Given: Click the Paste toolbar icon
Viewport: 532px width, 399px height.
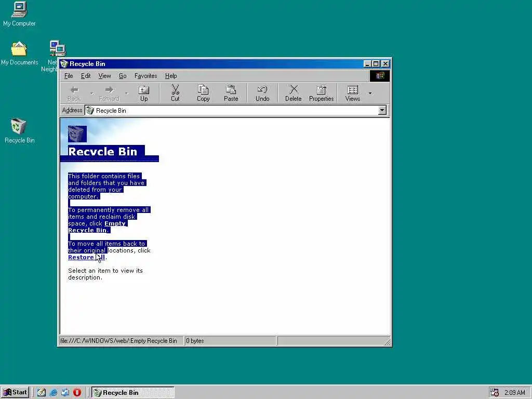Looking at the screenshot, I should [231, 89].
